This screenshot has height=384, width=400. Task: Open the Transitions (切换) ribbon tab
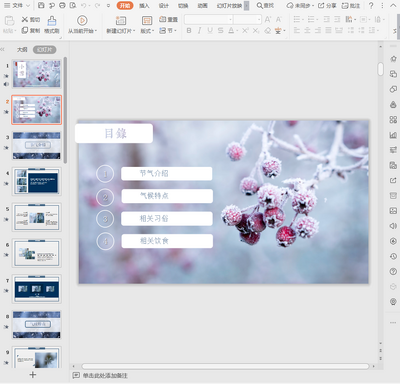(183, 5)
